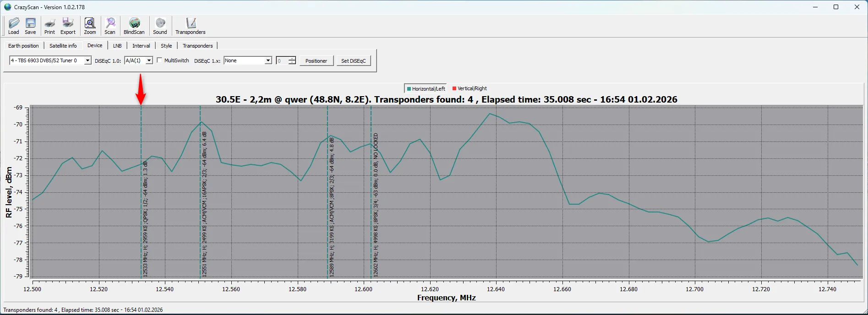The image size is (868, 315).
Task: Print the spectrum chart
Action: pyautogui.click(x=49, y=26)
